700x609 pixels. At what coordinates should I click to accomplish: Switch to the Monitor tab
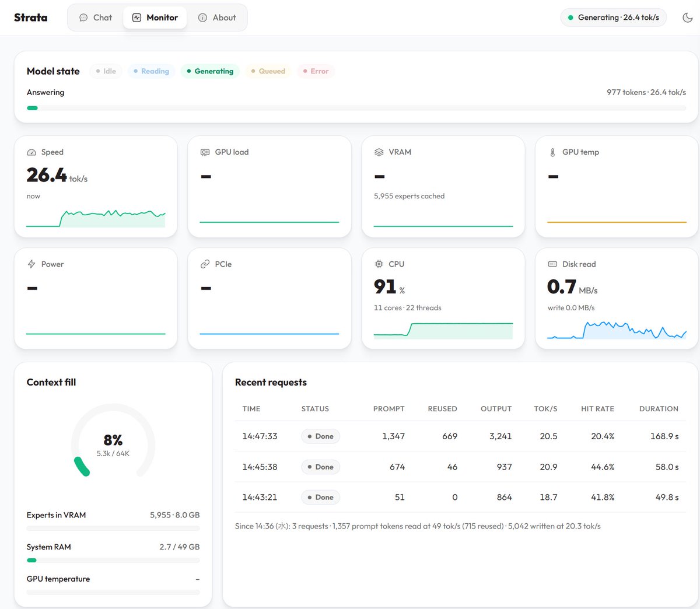point(155,17)
